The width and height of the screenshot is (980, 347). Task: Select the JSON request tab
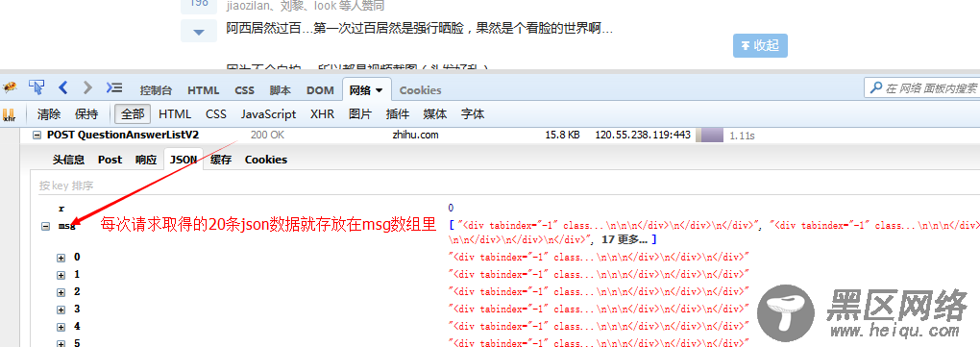184,160
